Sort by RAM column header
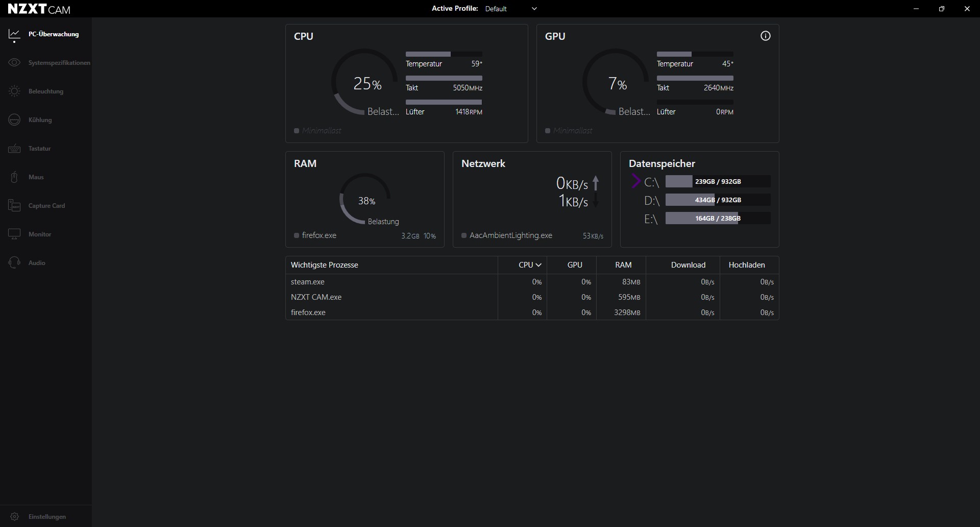Image resolution: width=980 pixels, height=527 pixels. [x=623, y=265]
